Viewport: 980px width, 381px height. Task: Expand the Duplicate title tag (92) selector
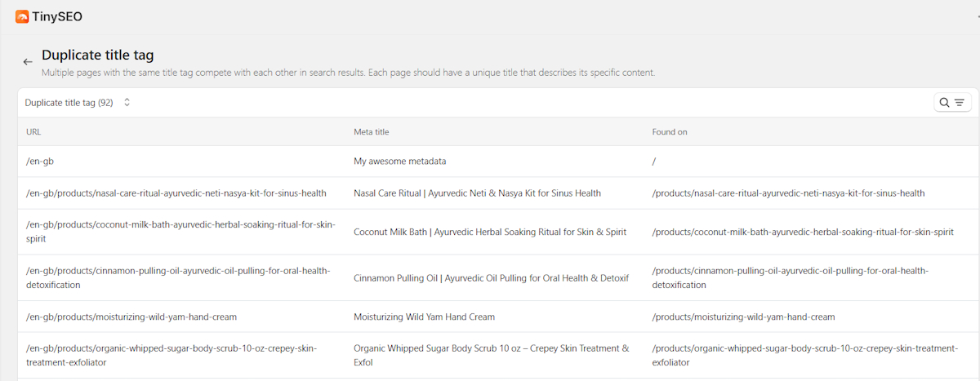tap(78, 103)
